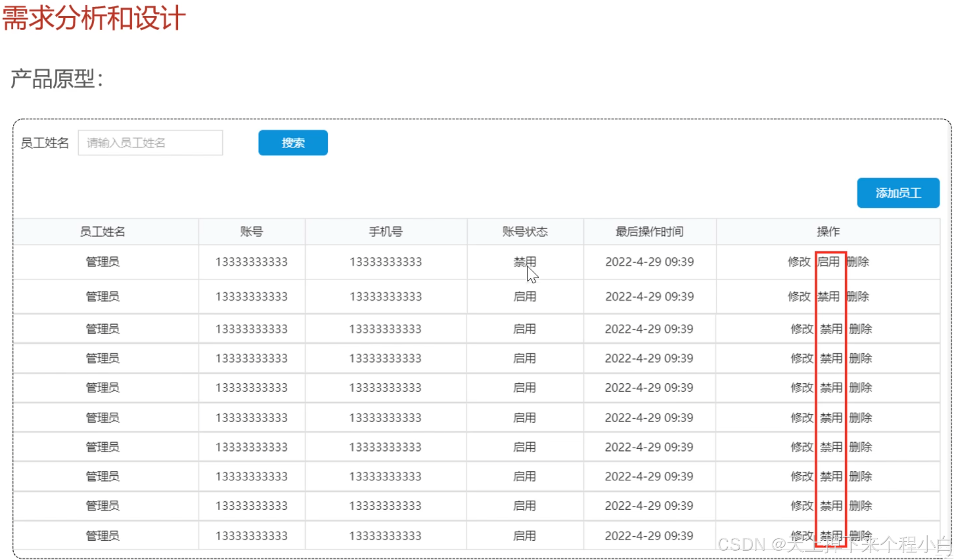Click 修改 link in seventh table row
956x560 pixels.
coord(802,447)
